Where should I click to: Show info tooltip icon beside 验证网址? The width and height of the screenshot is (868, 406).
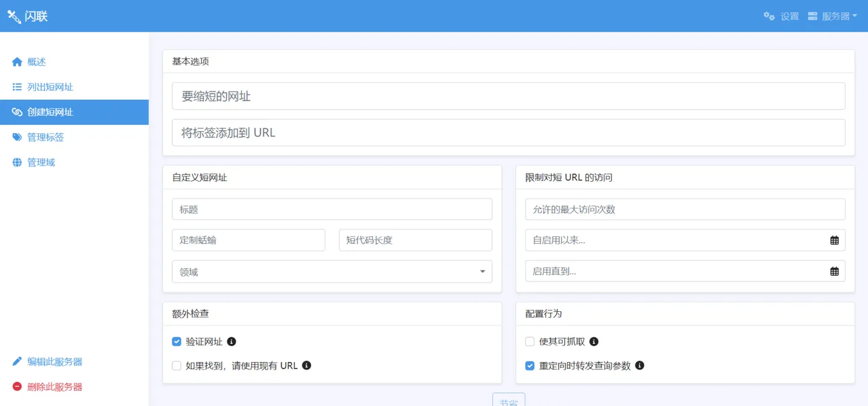pyautogui.click(x=232, y=342)
